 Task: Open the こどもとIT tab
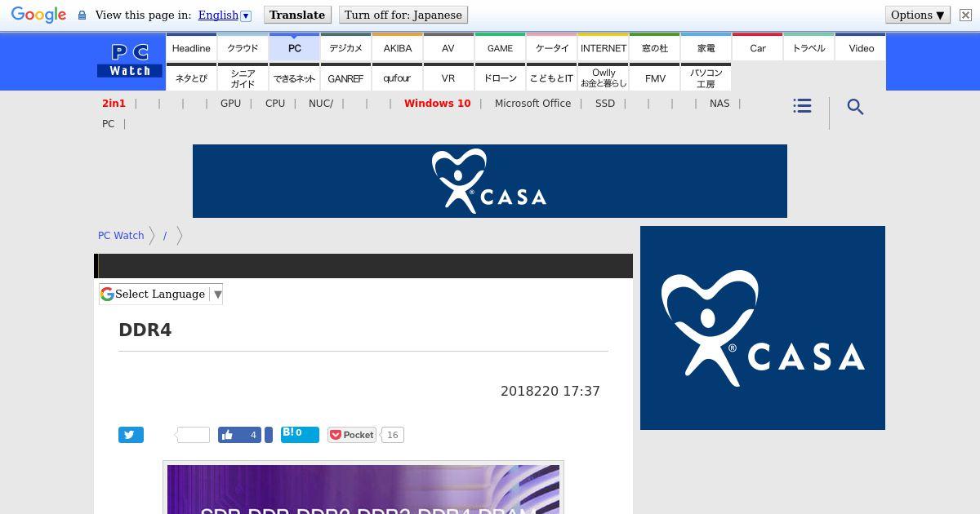(x=551, y=78)
